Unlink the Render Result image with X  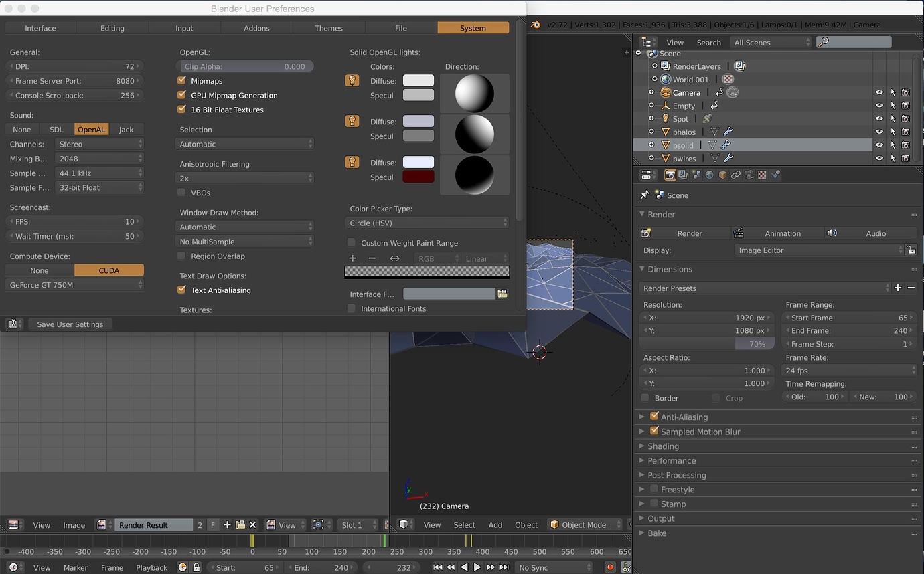[252, 525]
